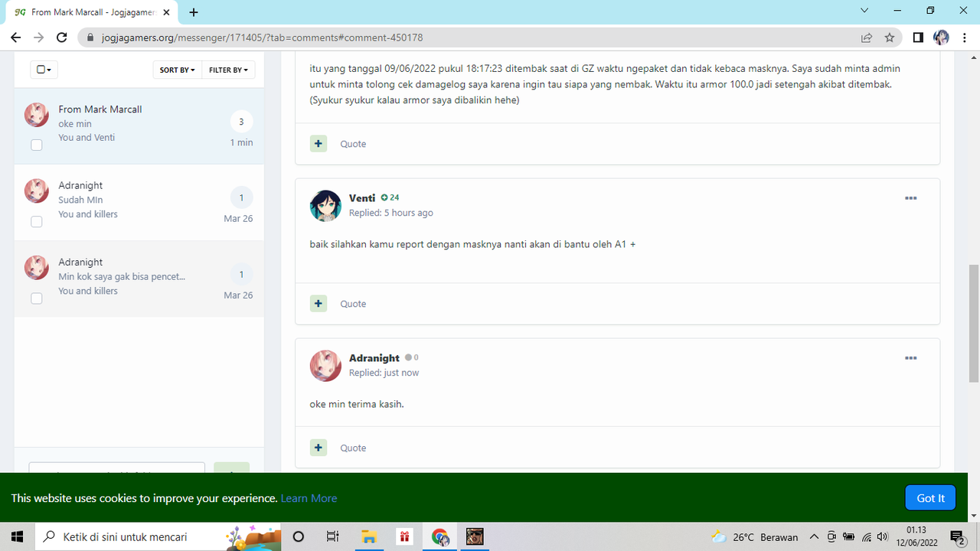This screenshot has height=551, width=980.
Task: Click the share page icon in address bar
Action: (867, 37)
